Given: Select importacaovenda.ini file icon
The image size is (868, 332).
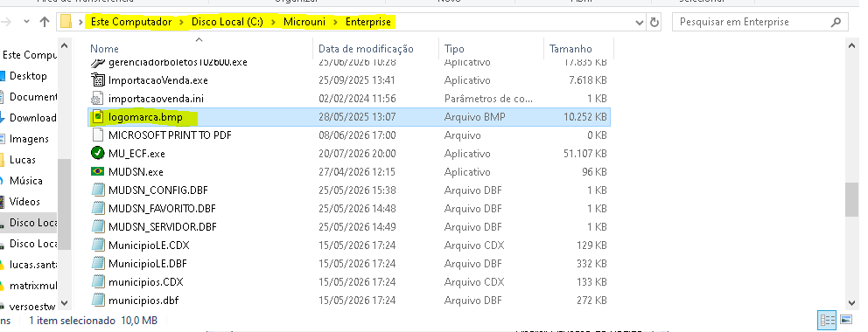Looking at the screenshot, I should click(98, 99).
